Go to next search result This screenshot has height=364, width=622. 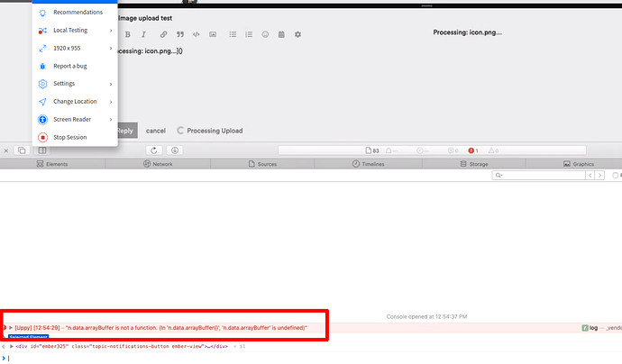(x=599, y=176)
